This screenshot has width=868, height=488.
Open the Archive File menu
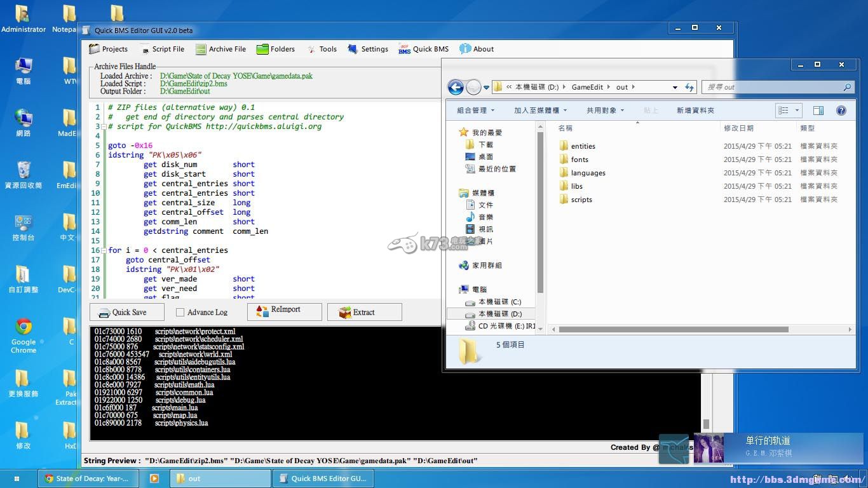[x=220, y=49]
